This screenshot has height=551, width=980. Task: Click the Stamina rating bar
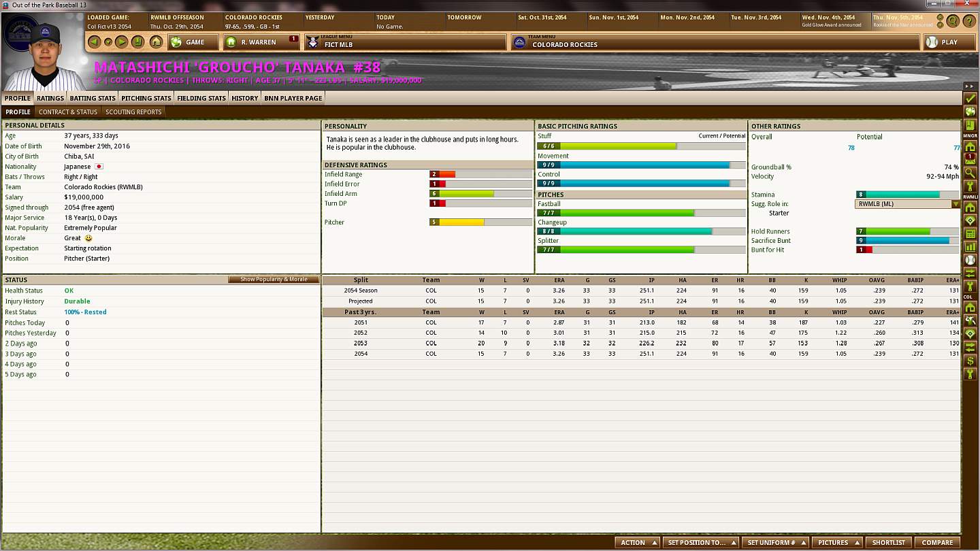pyautogui.click(x=907, y=195)
